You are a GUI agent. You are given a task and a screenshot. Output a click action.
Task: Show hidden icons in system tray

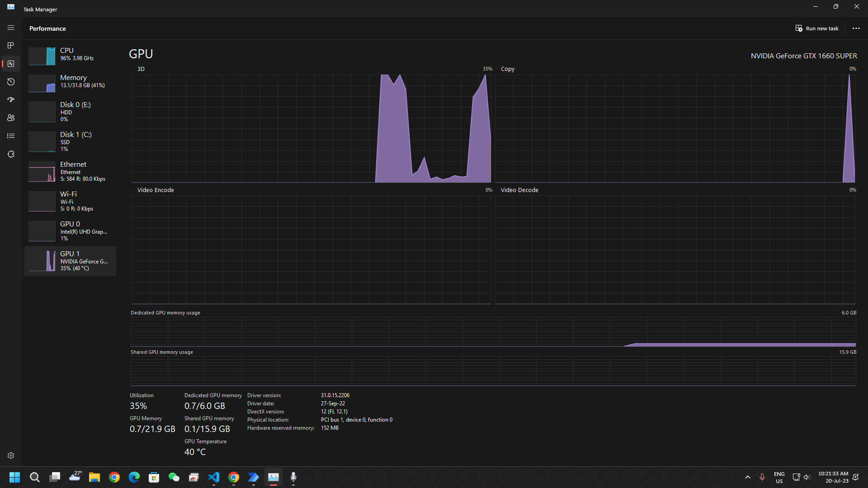(x=747, y=477)
